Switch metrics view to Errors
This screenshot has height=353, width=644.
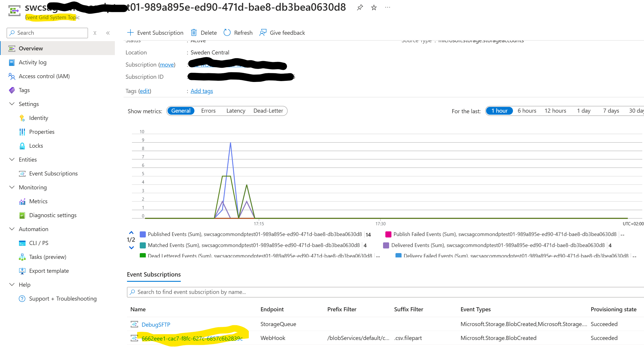coord(208,111)
